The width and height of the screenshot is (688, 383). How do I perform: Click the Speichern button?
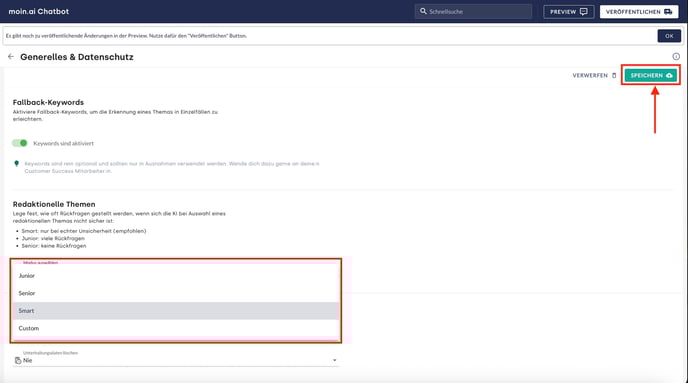[651, 75]
